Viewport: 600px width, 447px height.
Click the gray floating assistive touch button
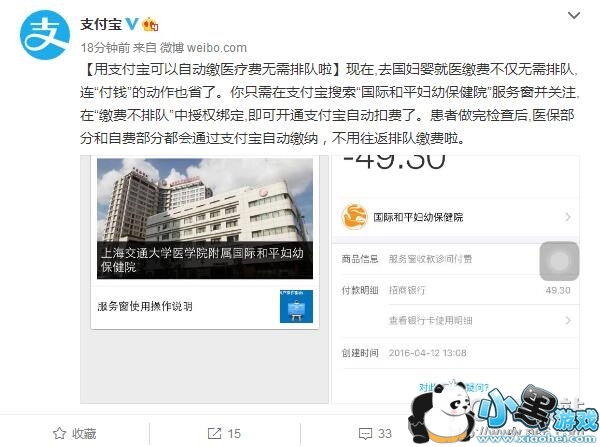coord(559,261)
